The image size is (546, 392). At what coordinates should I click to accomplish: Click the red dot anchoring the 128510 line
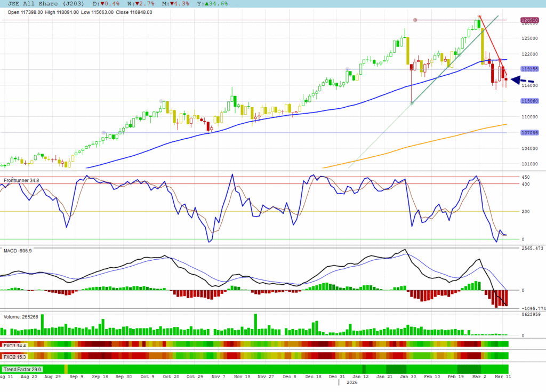(x=415, y=20)
